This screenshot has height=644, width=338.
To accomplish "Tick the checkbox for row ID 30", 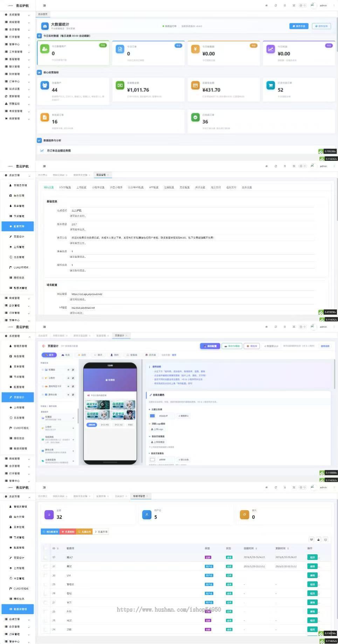I will 46,575.
